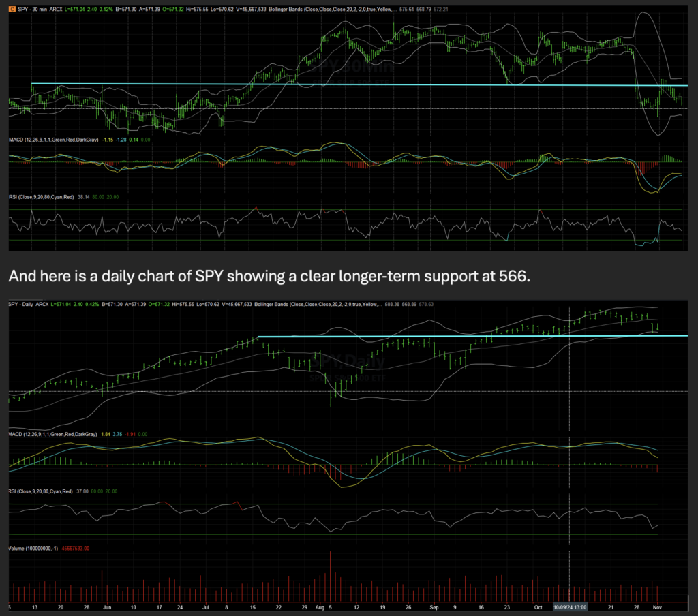Screen dimensions: 698x616
Task: Click the '13' date label on the time axis
Action: coord(35,607)
